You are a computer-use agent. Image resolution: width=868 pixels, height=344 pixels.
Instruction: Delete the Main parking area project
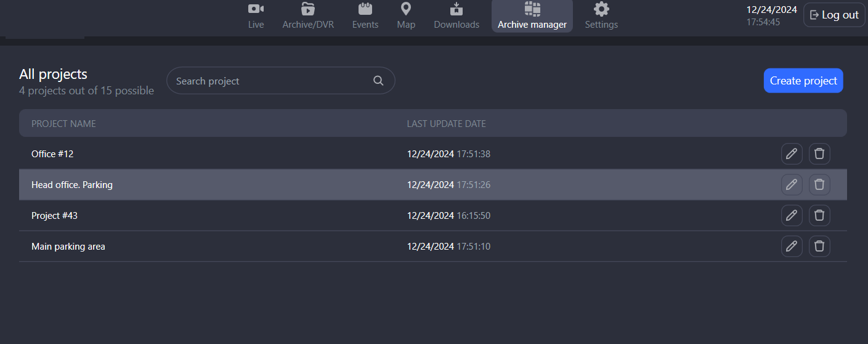click(819, 247)
